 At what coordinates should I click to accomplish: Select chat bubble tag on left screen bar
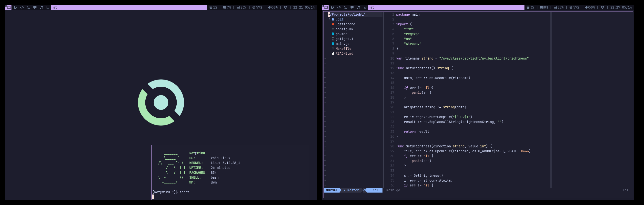(35, 8)
